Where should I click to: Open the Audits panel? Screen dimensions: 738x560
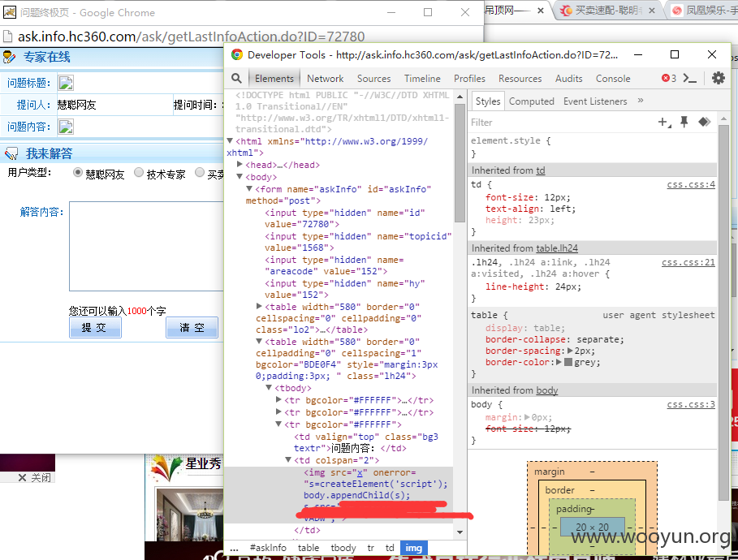coord(568,79)
